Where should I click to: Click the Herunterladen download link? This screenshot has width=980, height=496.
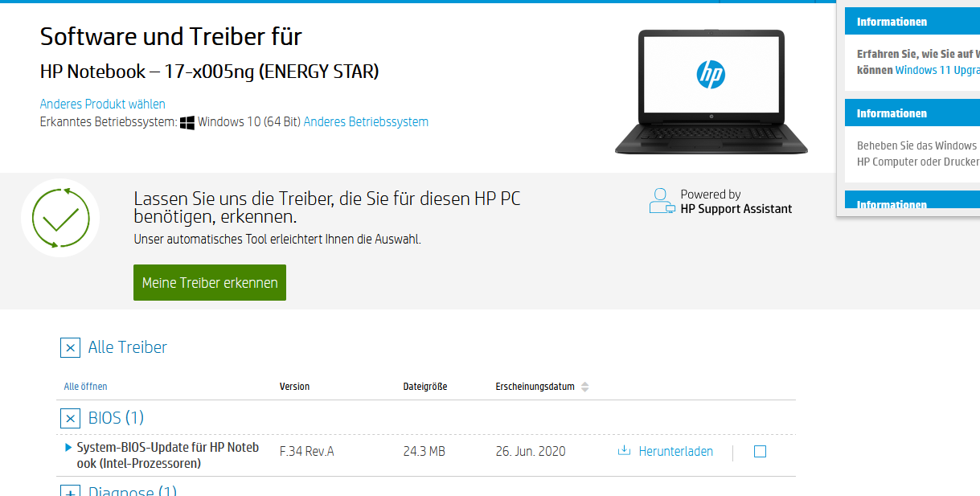click(x=675, y=452)
